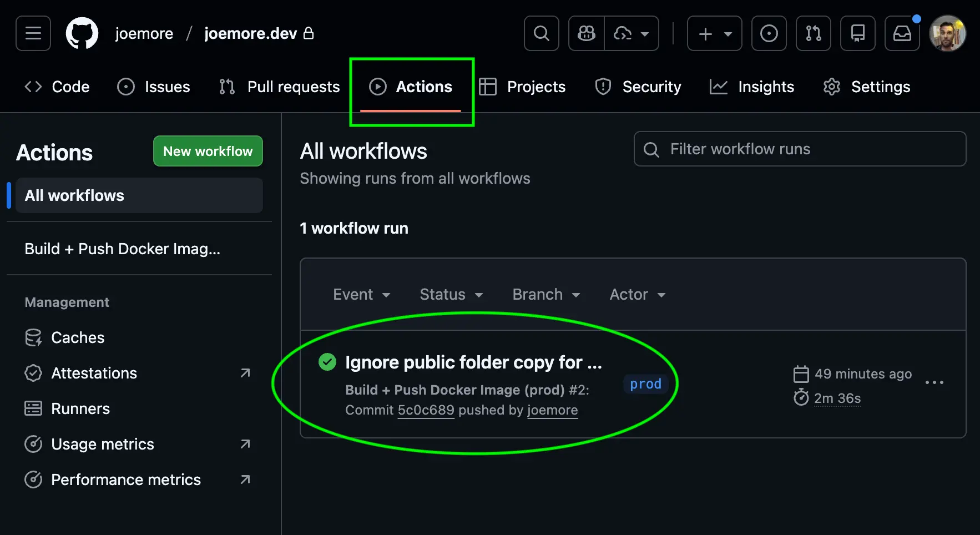Open Copilot chat icon
This screenshot has width=980, height=535.
point(586,33)
